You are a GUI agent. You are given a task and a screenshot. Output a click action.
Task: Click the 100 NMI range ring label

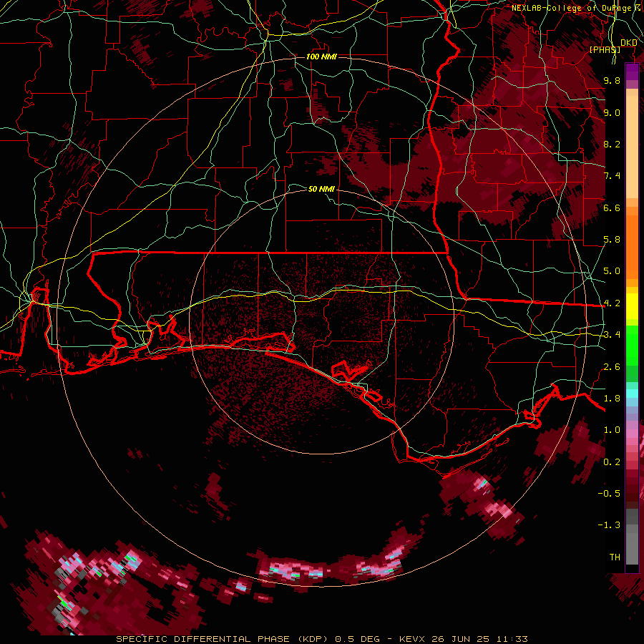tap(321, 57)
